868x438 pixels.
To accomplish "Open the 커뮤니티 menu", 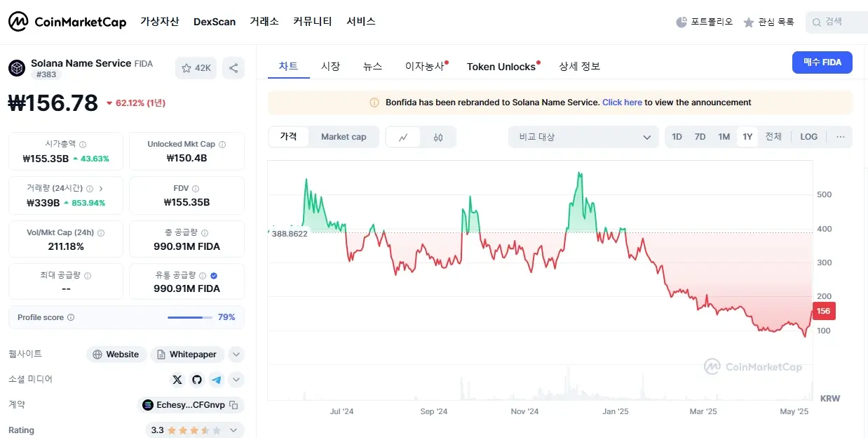I will 313,22.
